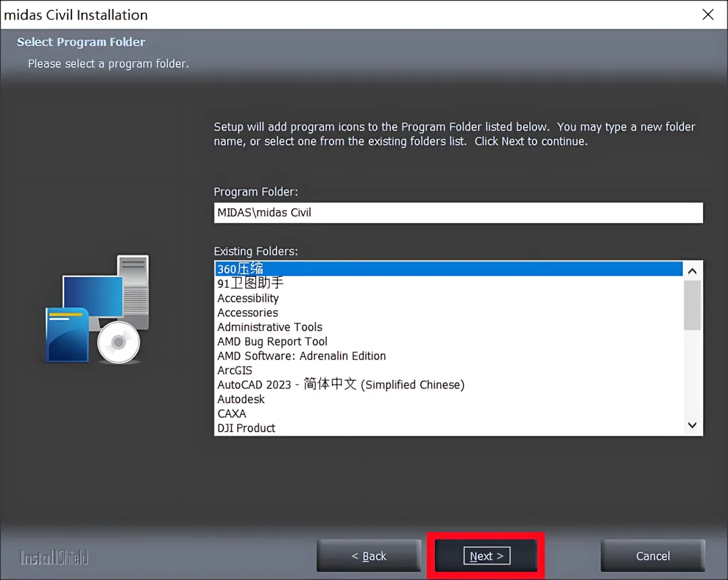Viewport: 728px width, 580px height.
Task: Click the existing folders scrollbar thumb
Action: [692, 305]
